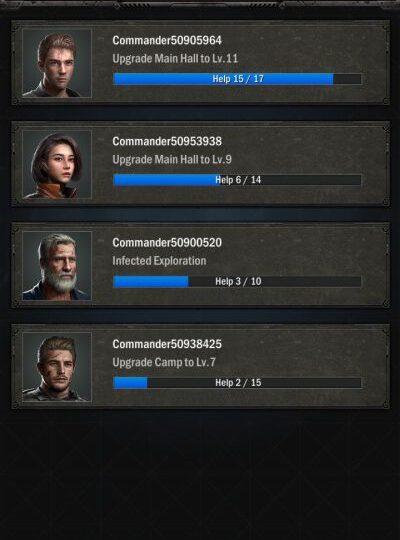
Task: Click the empty dark area below list
Action: (x=200, y=475)
